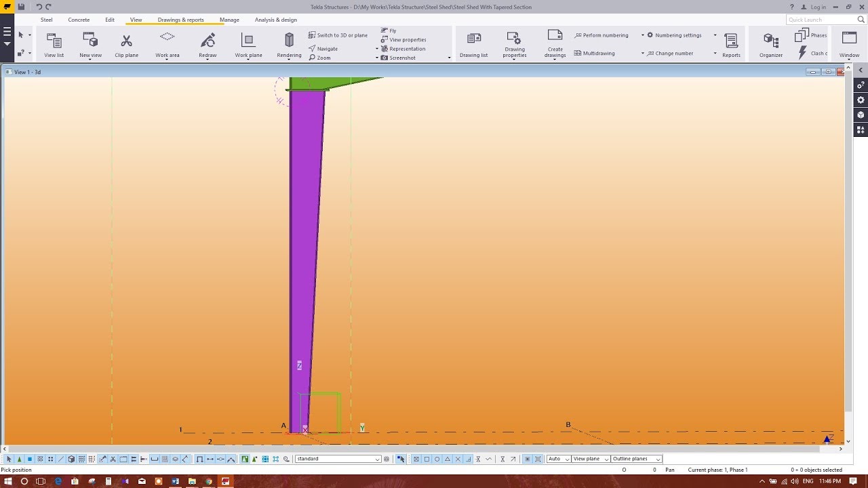The width and height of the screenshot is (868, 488).
Task: Click inside the Quick Launch search field
Action: [x=817, y=20]
